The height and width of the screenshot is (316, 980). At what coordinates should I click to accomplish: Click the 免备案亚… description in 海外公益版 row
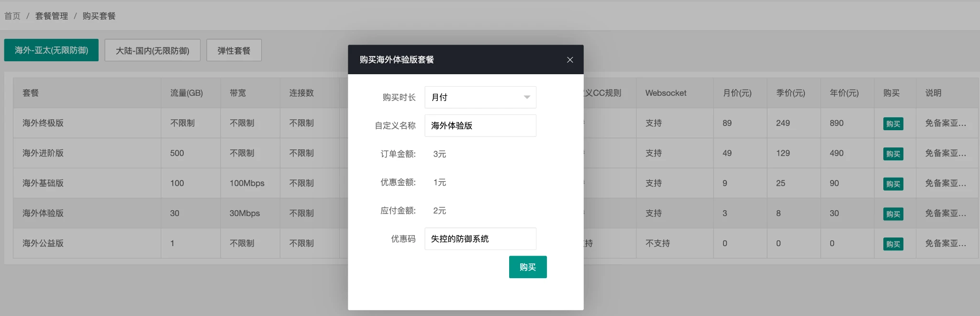[x=945, y=243]
